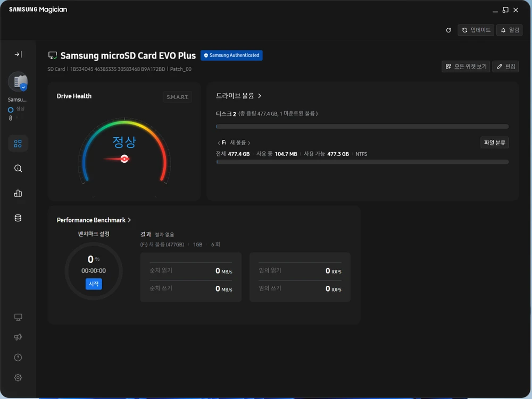Open the data management database icon
The width and height of the screenshot is (532, 399).
pos(18,218)
